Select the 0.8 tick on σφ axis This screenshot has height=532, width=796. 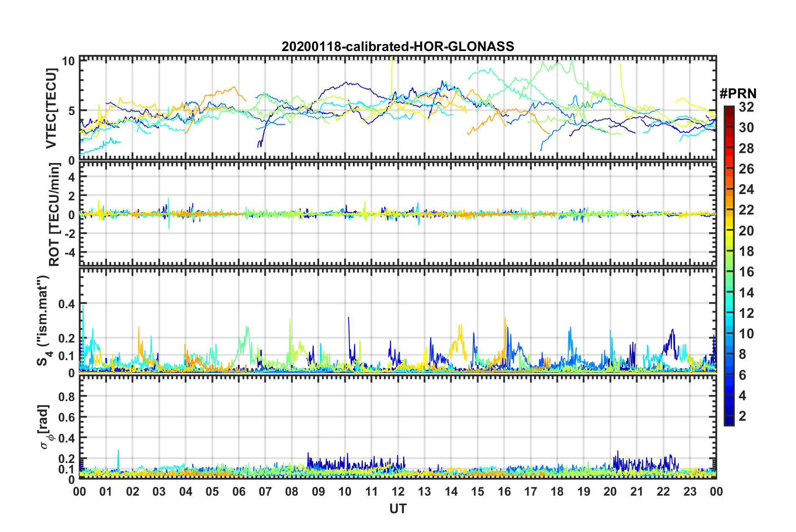[67, 396]
